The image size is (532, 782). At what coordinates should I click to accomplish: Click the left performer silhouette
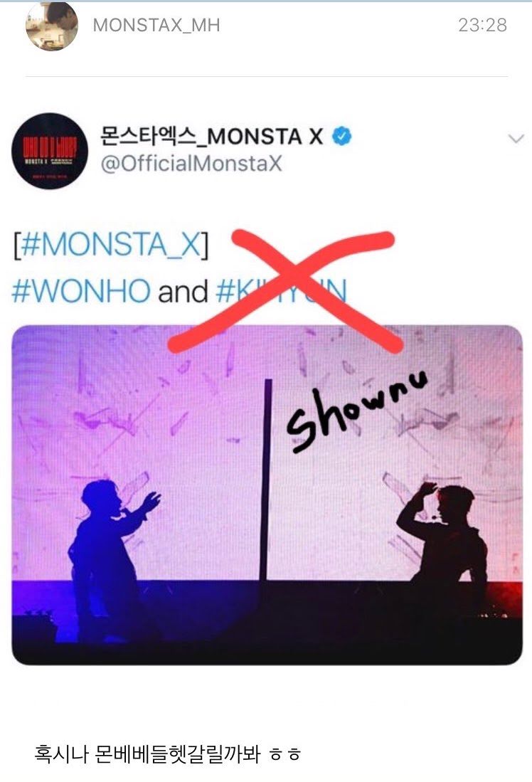coord(110,559)
